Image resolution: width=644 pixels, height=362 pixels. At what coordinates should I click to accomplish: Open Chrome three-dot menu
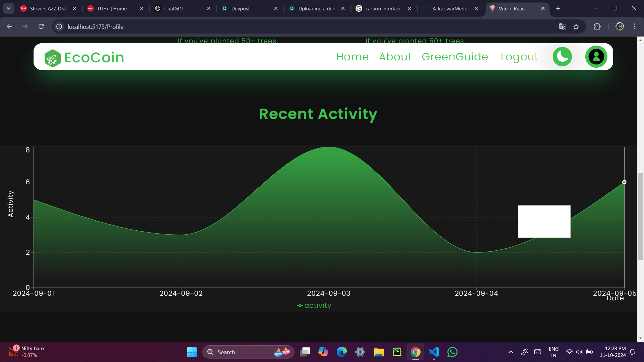(635, 26)
